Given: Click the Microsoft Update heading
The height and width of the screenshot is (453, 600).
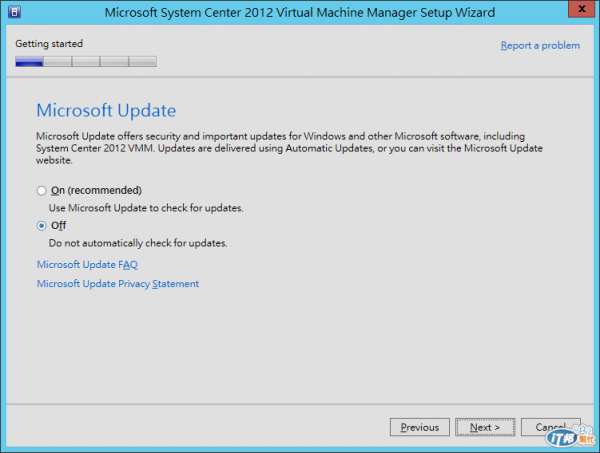Looking at the screenshot, I should (106, 111).
